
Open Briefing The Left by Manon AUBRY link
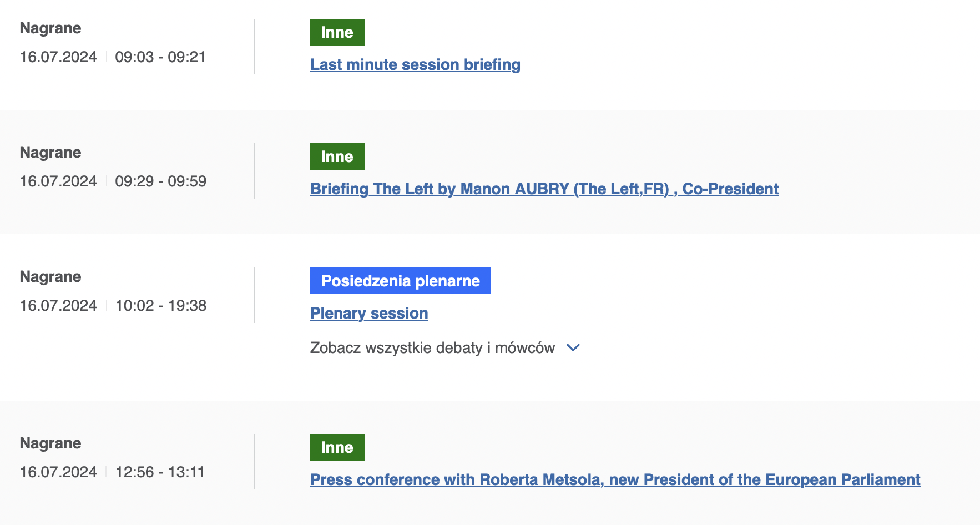544,189
